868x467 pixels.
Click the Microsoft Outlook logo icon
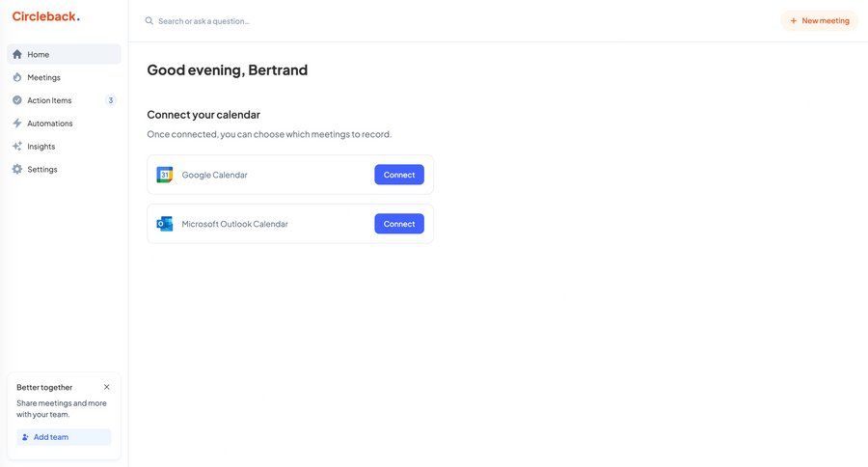pyautogui.click(x=165, y=224)
